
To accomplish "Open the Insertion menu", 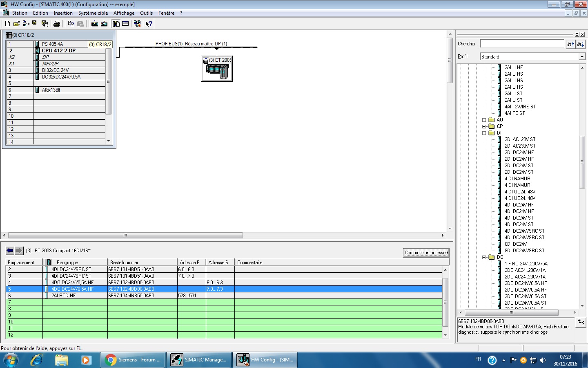I will coord(63,13).
